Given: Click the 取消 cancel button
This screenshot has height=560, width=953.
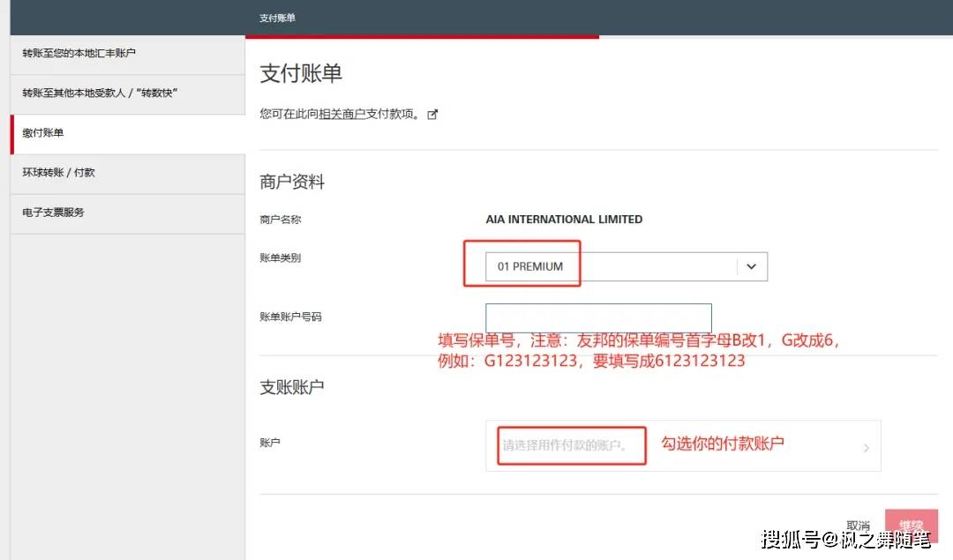Looking at the screenshot, I should (858, 526).
